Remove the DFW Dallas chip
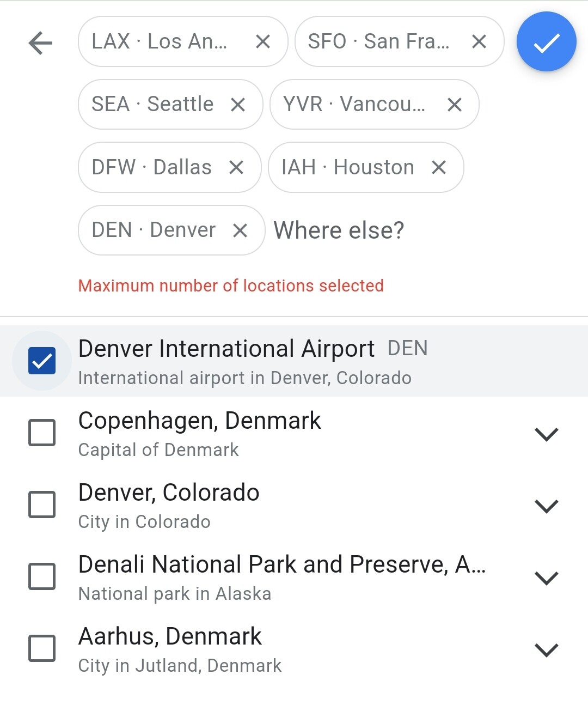Screen dimensions: 588x717 pos(236,167)
